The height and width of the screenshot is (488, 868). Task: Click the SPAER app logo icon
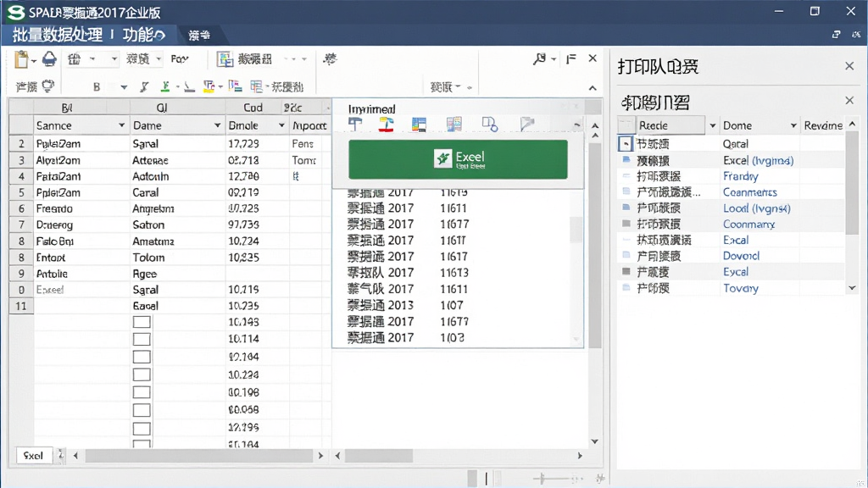16,12
